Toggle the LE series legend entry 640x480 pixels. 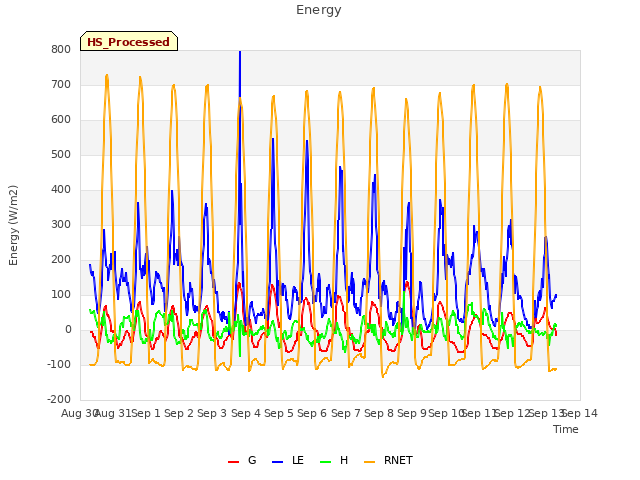[x=288, y=460]
